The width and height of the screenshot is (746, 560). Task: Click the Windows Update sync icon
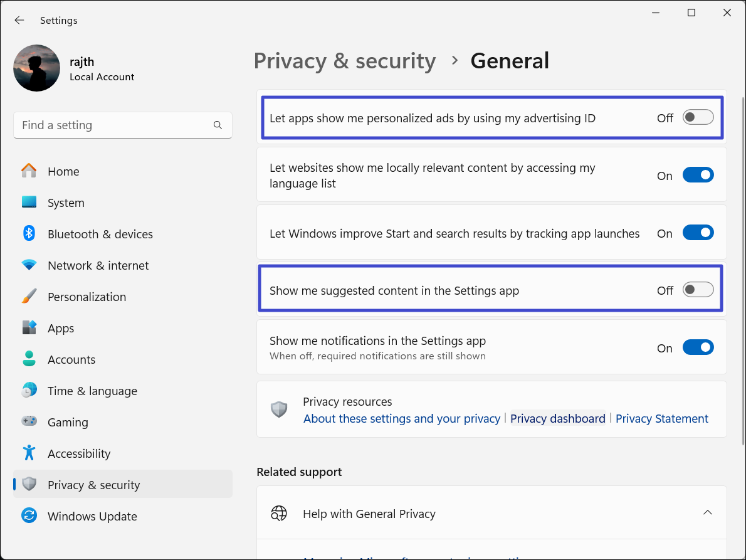tap(29, 516)
